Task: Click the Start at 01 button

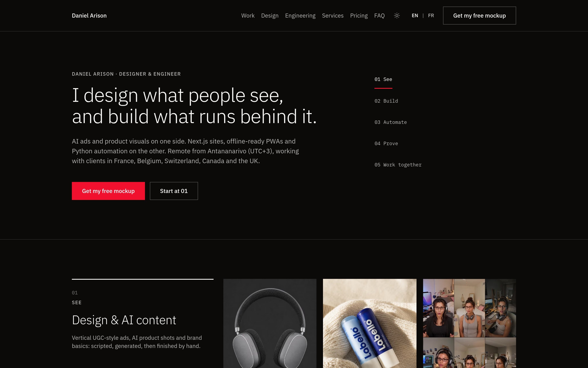Action: tap(174, 191)
